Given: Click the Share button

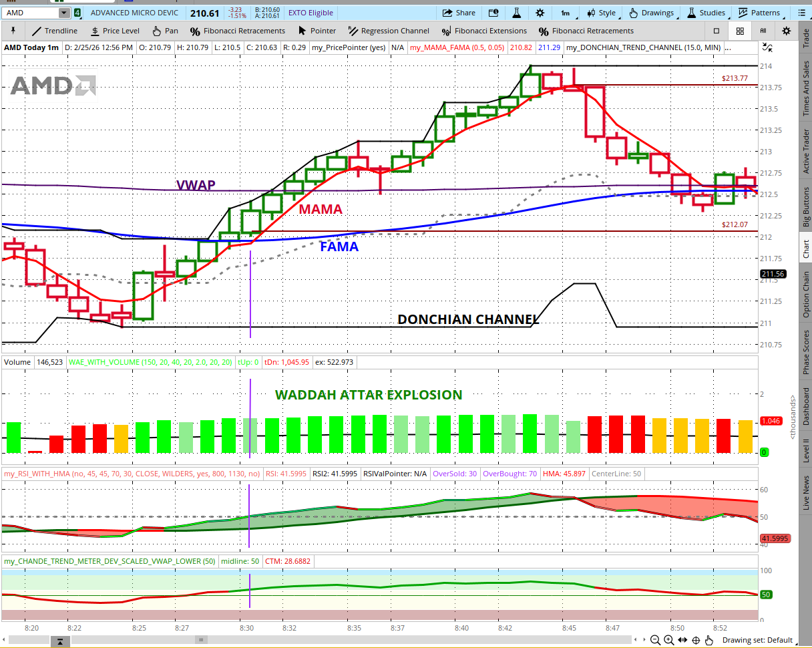Looking at the screenshot, I should [459, 13].
